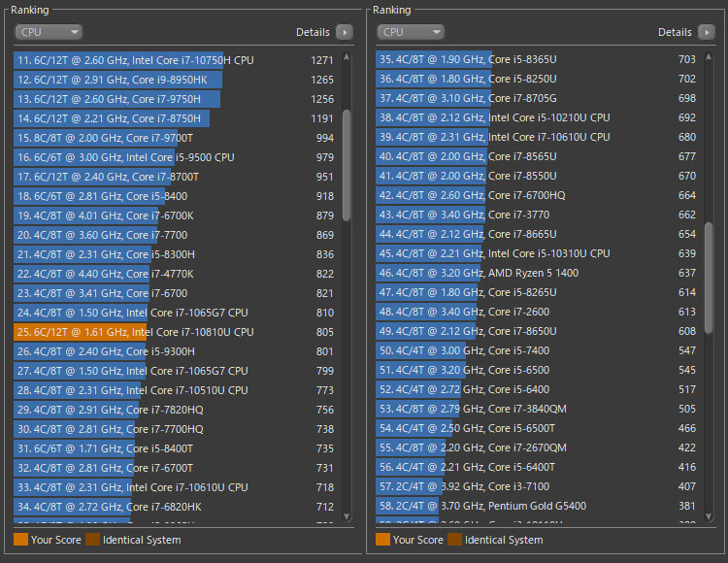728x563 pixels.
Task: Click the brown Identical System swatch in right panel
Action: (455, 540)
